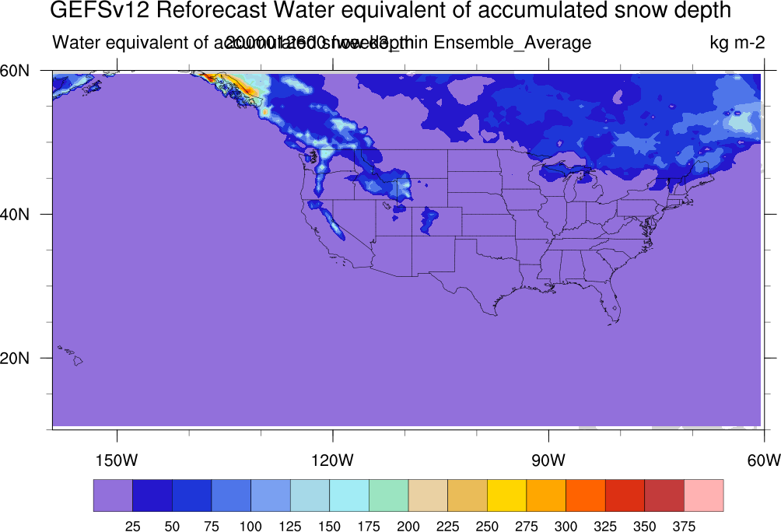Click the 20N latitude axis label
This screenshot has width=781, height=532.
coord(15,358)
